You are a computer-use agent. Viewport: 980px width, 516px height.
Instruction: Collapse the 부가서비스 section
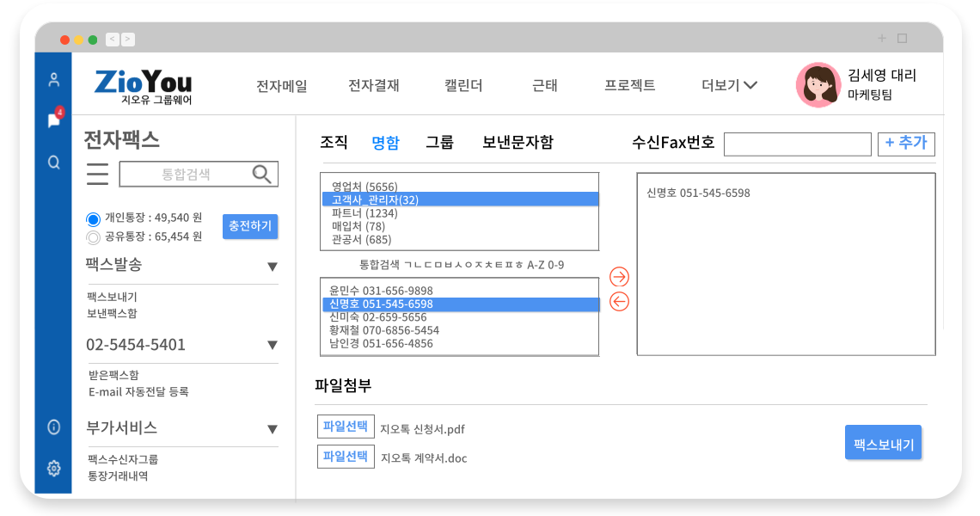click(x=272, y=429)
